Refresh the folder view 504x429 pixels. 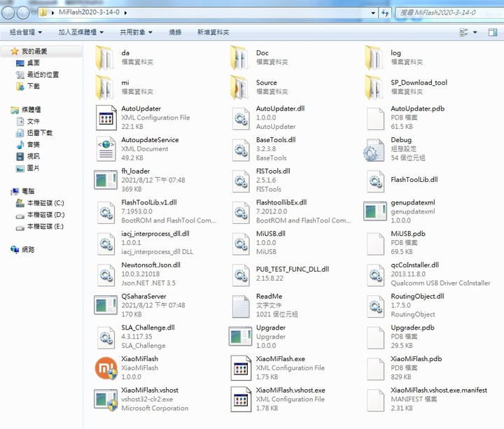385,13
